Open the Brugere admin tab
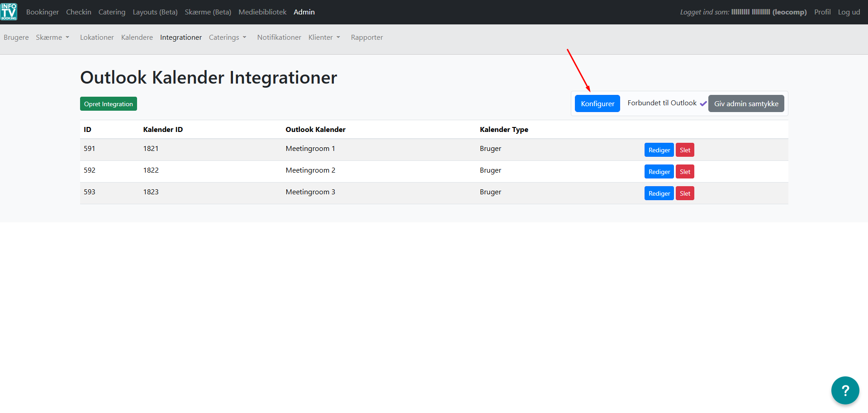The height and width of the screenshot is (413, 868). click(16, 38)
